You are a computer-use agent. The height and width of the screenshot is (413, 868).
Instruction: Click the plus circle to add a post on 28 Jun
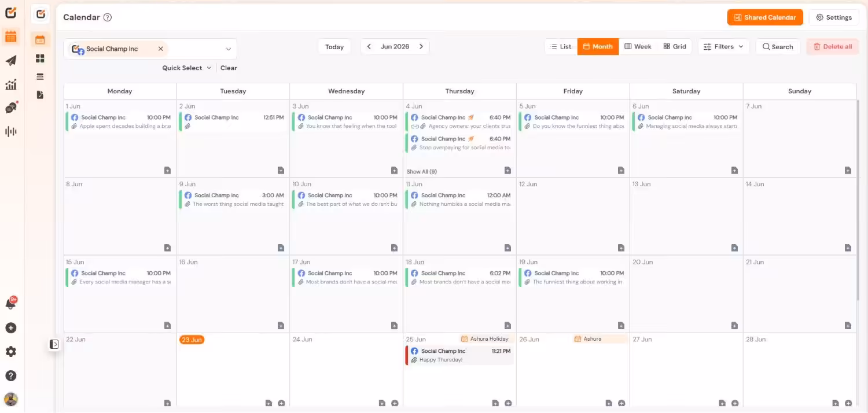click(848, 403)
